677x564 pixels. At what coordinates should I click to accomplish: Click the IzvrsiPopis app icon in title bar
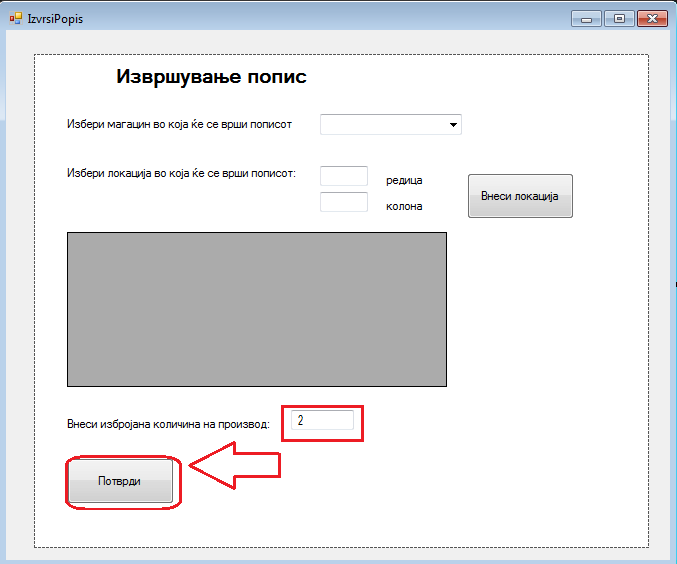[15, 18]
